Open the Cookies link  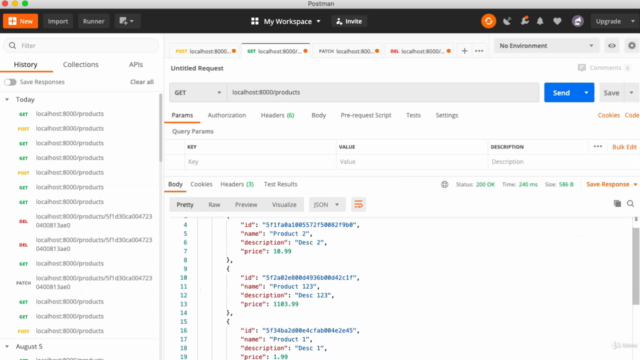click(609, 116)
